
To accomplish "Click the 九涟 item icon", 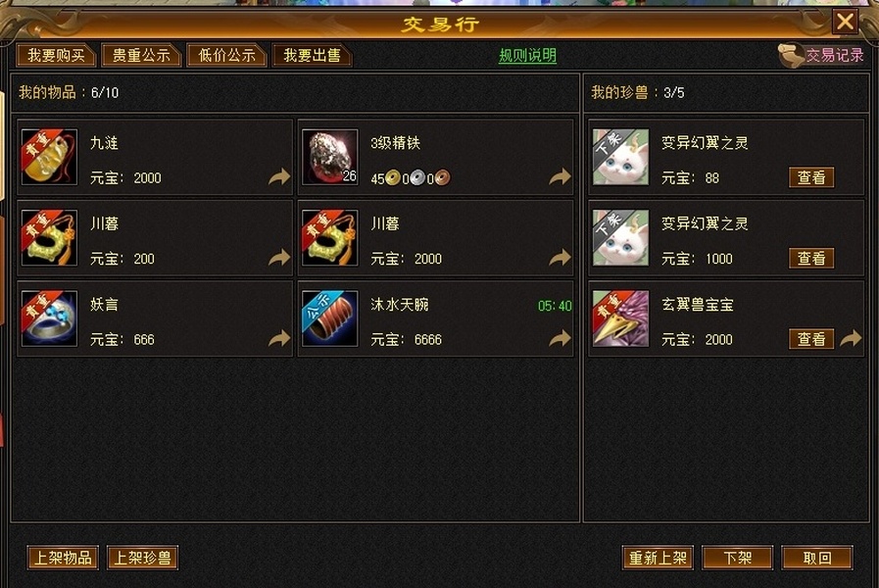I will (49, 157).
